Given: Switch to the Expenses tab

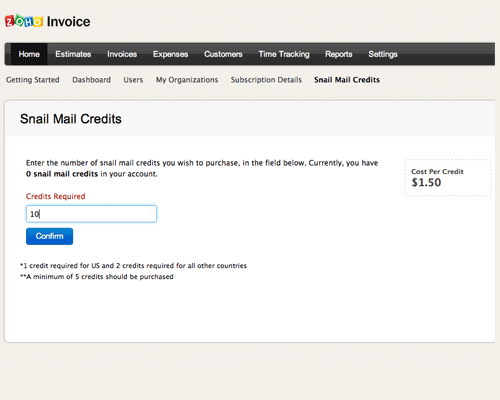Looking at the screenshot, I should [170, 54].
